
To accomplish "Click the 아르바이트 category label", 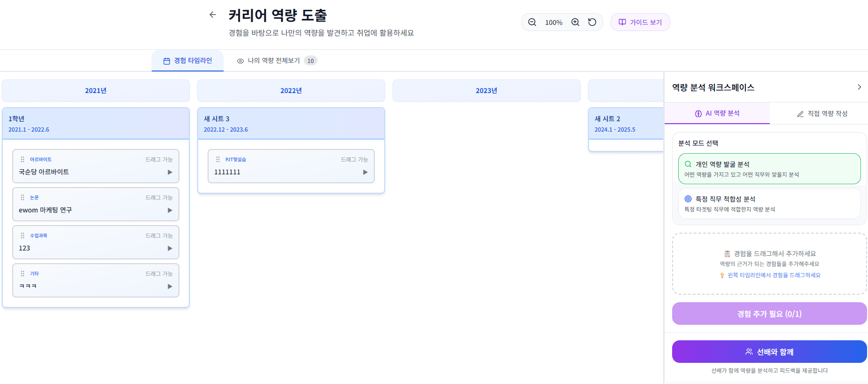I will pos(41,159).
